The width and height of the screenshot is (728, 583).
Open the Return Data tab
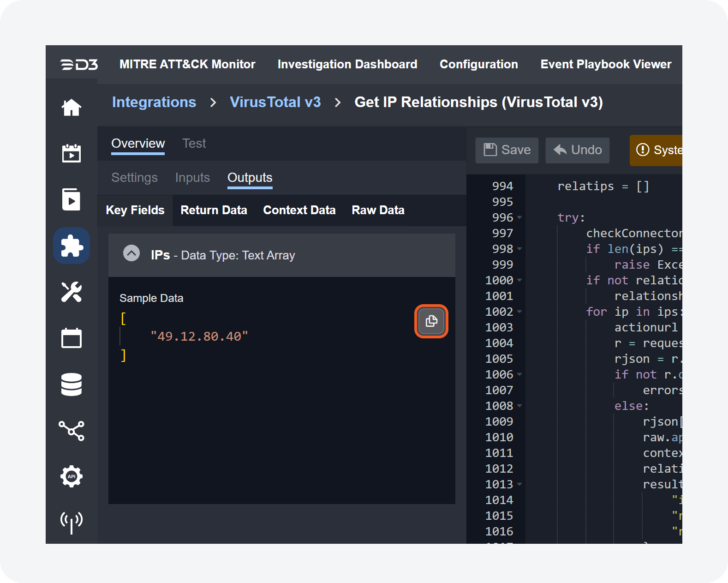click(214, 210)
